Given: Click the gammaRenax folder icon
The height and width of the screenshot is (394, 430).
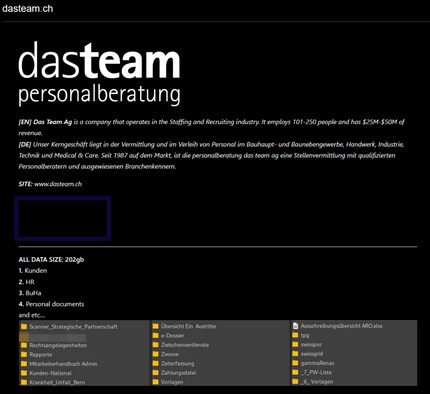Looking at the screenshot, I should (295, 363).
